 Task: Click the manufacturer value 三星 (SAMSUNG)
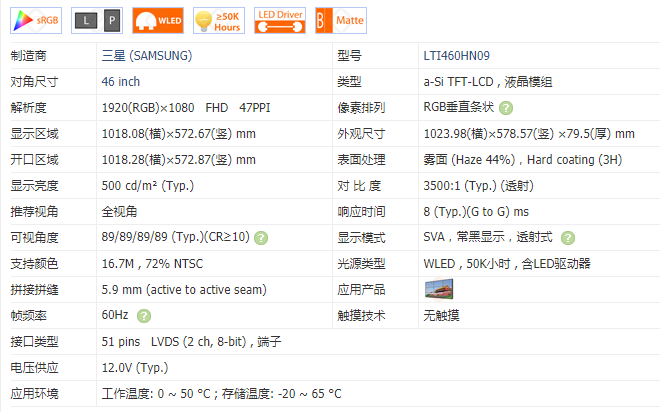[147, 55]
